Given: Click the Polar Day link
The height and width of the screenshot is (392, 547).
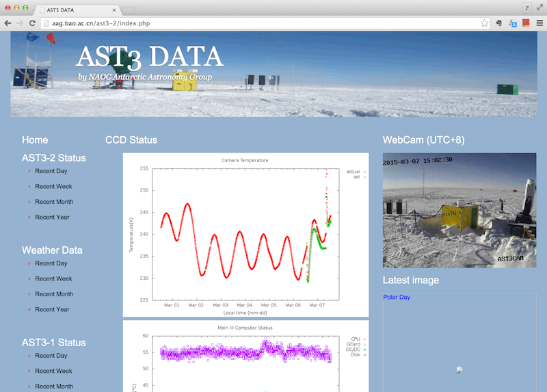Looking at the screenshot, I should click(397, 297).
